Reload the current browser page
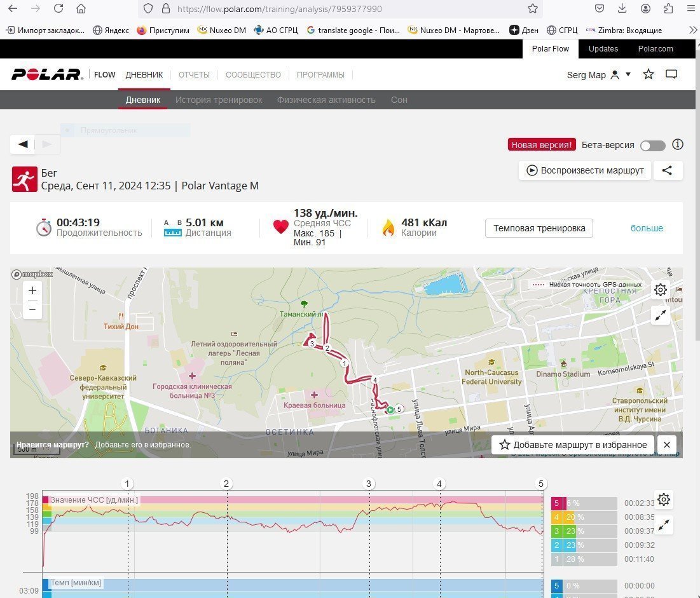700x598 pixels. click(x=58, y=8)
